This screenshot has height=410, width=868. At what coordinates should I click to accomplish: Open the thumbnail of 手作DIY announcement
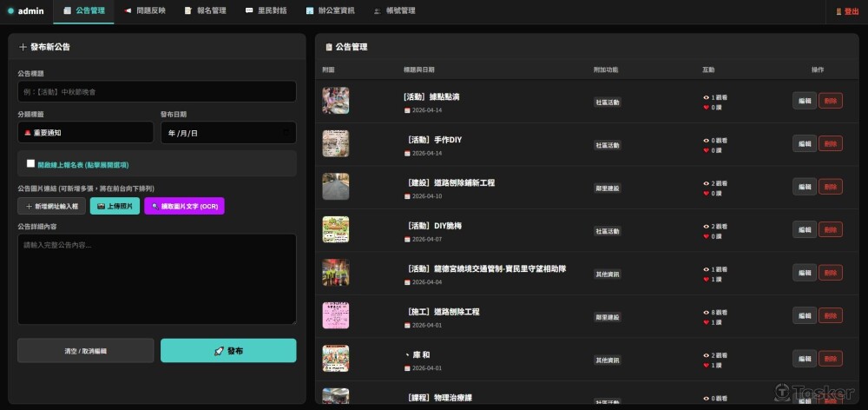coord(335,143)
